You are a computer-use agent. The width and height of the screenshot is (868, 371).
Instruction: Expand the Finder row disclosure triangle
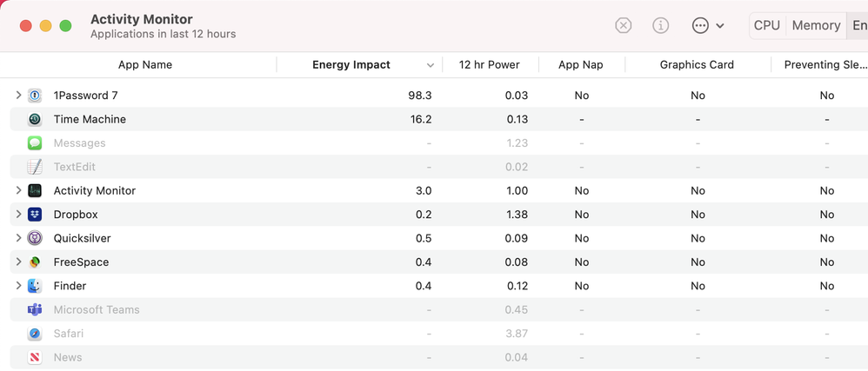[x=18, y=286]
